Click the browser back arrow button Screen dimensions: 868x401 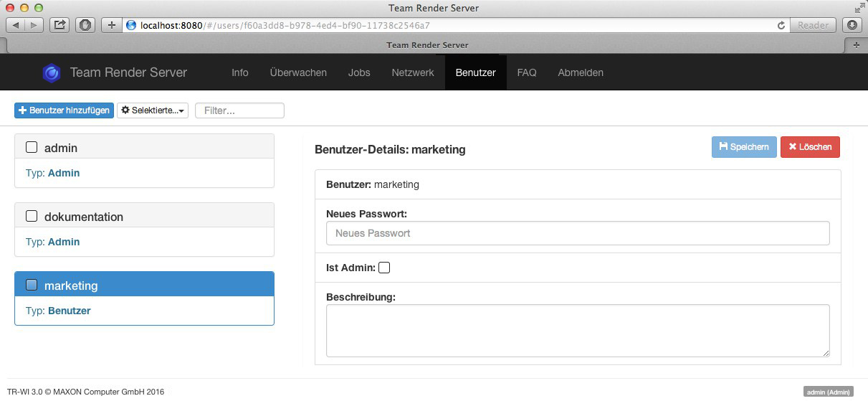click(16, 25)
